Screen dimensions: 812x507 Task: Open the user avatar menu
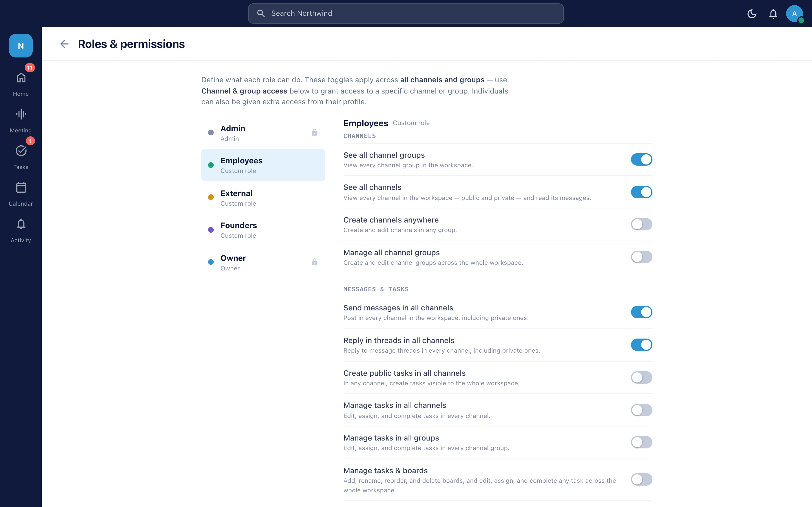point(794,14)
